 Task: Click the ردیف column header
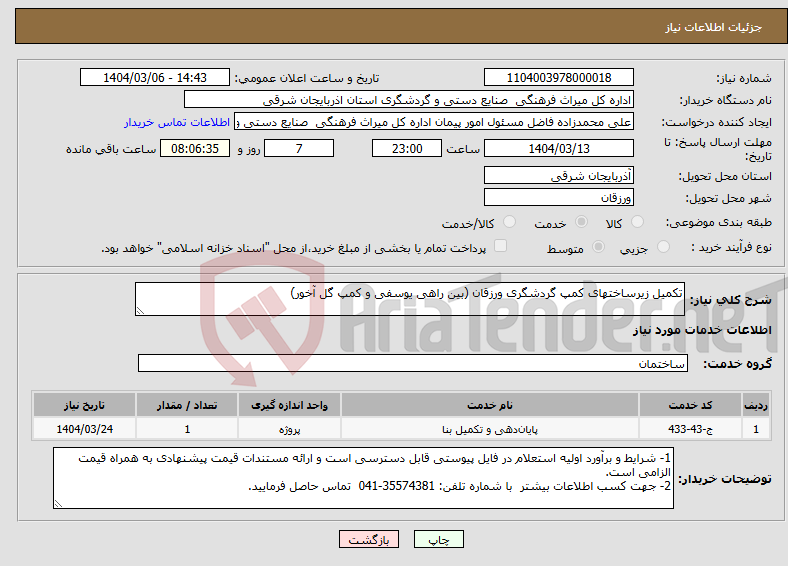pos(756,405)
